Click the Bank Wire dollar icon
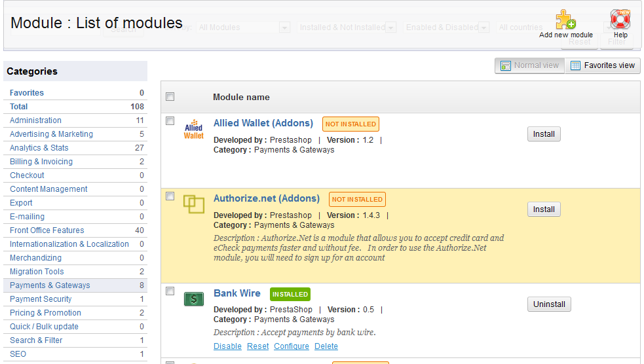The image size is (644, 364). (193, 299)
